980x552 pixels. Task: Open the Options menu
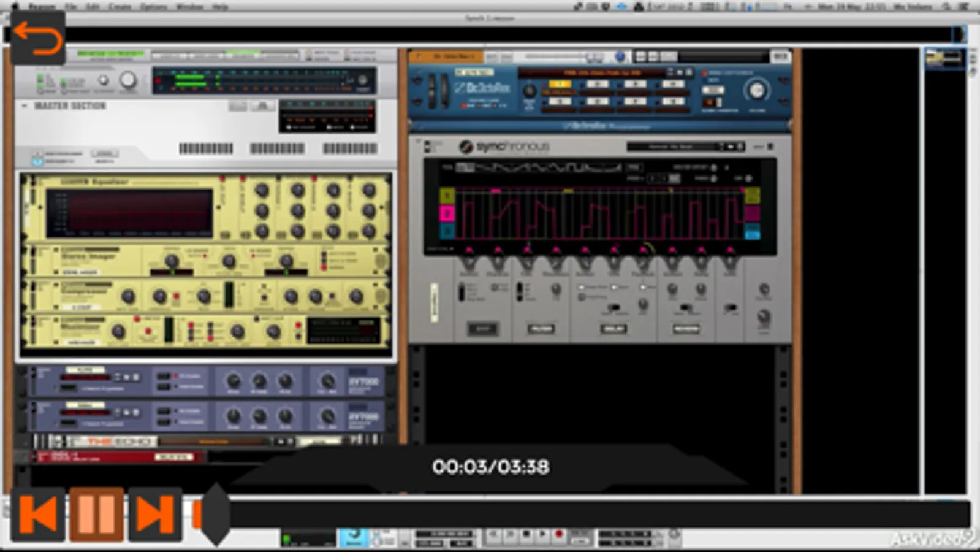pos(154,7)
